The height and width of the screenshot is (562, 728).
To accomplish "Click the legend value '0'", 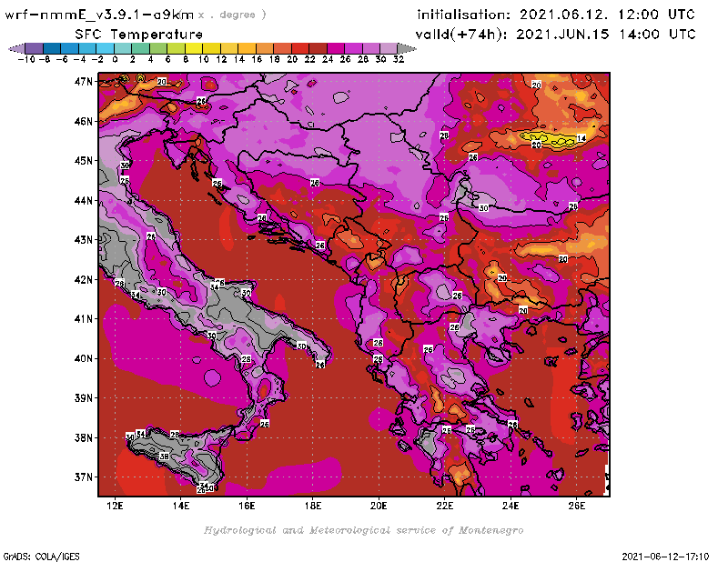I will point(115,59).
